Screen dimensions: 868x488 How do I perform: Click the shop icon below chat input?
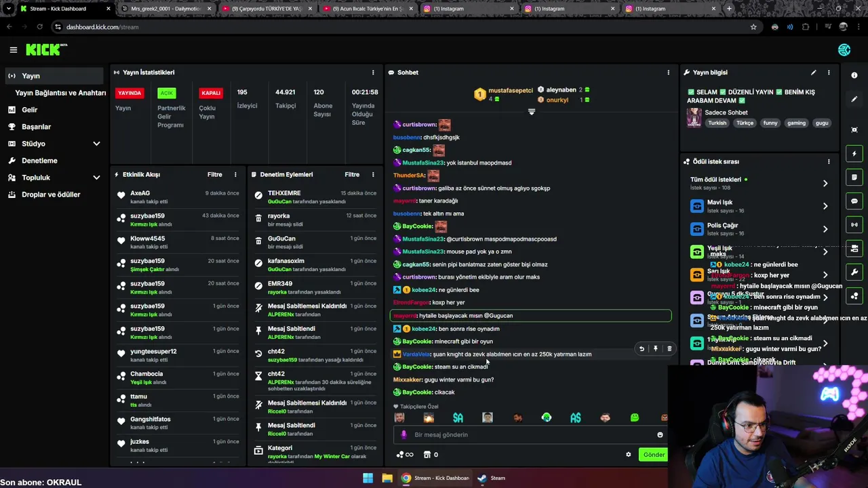click(427, 455)
